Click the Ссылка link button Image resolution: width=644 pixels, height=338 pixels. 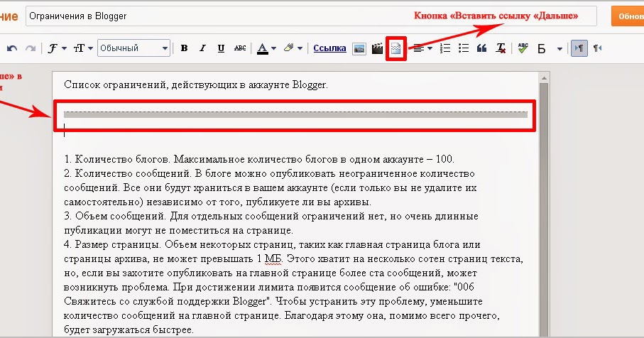pyautogui.click(x=329, y=48)
